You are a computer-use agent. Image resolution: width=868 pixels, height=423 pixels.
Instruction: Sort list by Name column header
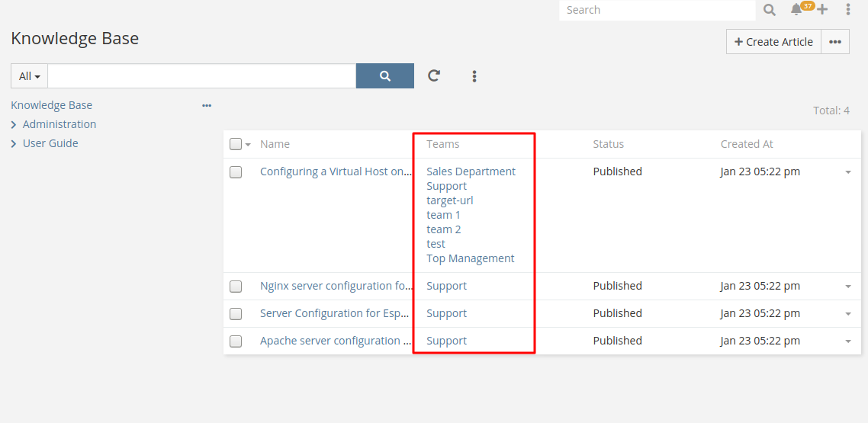click(275, 144)
